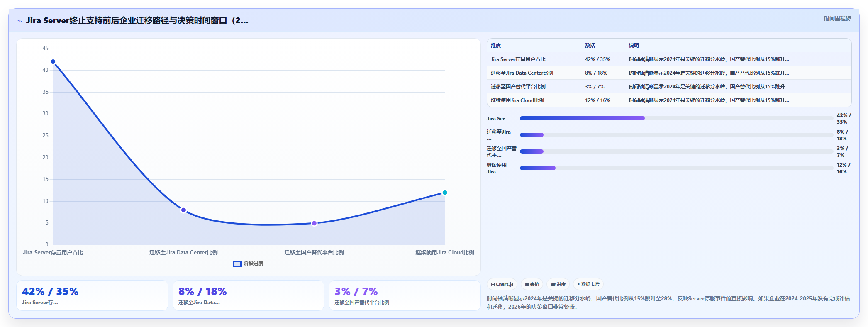
Task: Click the x-axis label Jira Server存量用户占比
Action: tap(53, 252)
